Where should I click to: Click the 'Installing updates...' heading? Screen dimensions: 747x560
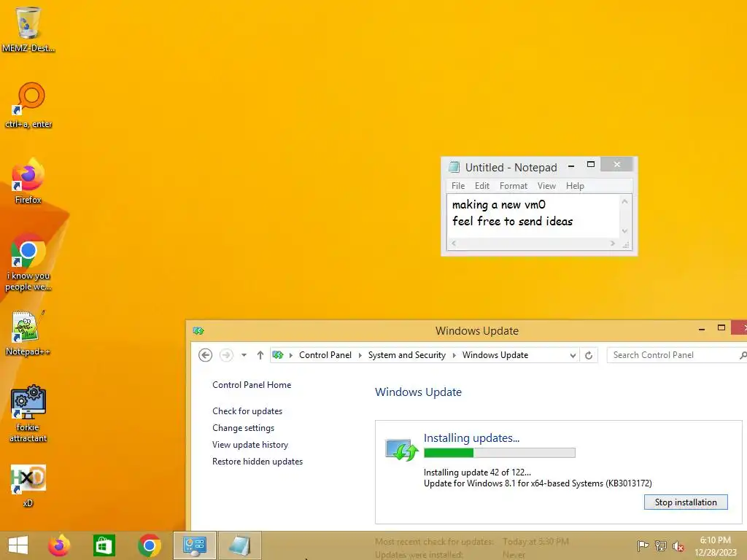point(472,438)
